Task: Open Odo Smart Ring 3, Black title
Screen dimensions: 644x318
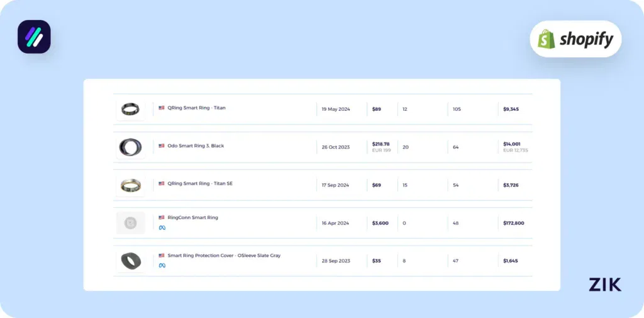Action: pyautogui.click(x=196, y=145)
